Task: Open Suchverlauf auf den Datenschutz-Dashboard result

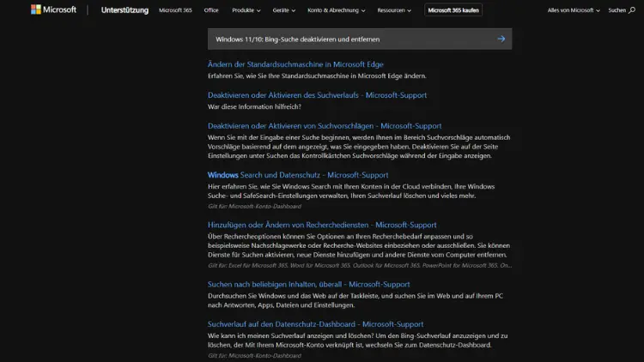Action: coord(315,324)
